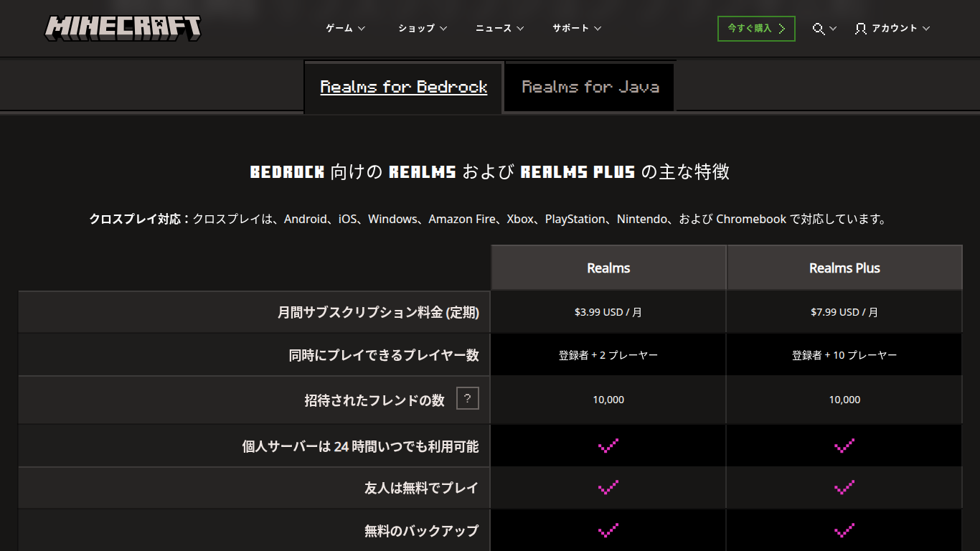
Task: Click the Realms column header
Action: pyautogui.click(x=608, y=268)
